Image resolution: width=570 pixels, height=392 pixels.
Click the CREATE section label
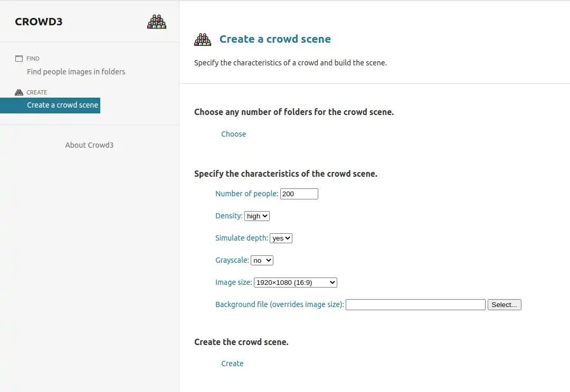(36, 92)
